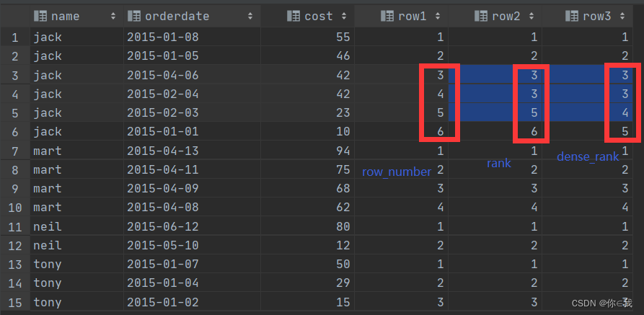Click the date cell 2015-01-04

(x=192, y=283)
